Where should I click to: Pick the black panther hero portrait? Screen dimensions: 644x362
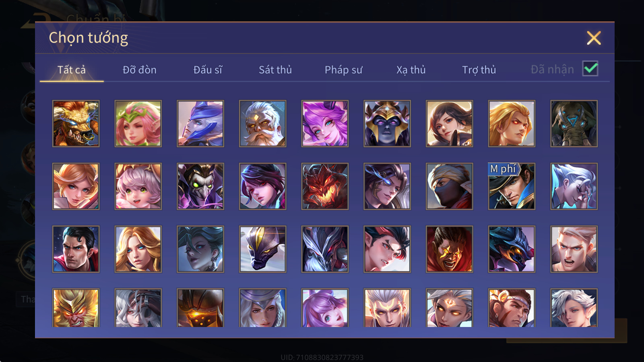tap(262, 249)
